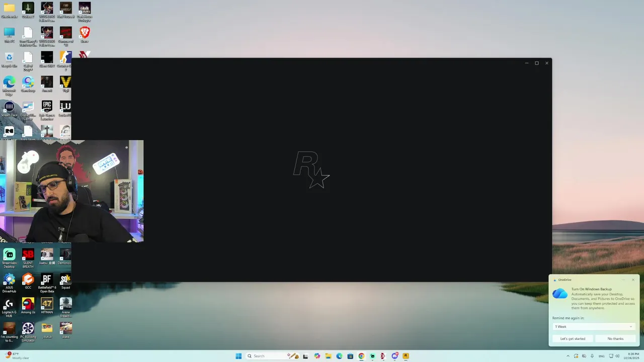
Task: Open This PC desktop icon
Action: (x=9, y=35)
